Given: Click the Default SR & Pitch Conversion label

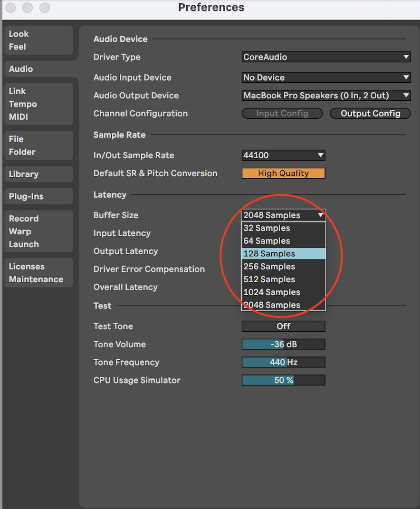Looking at the screenshot, I should (x=155, y=173).
